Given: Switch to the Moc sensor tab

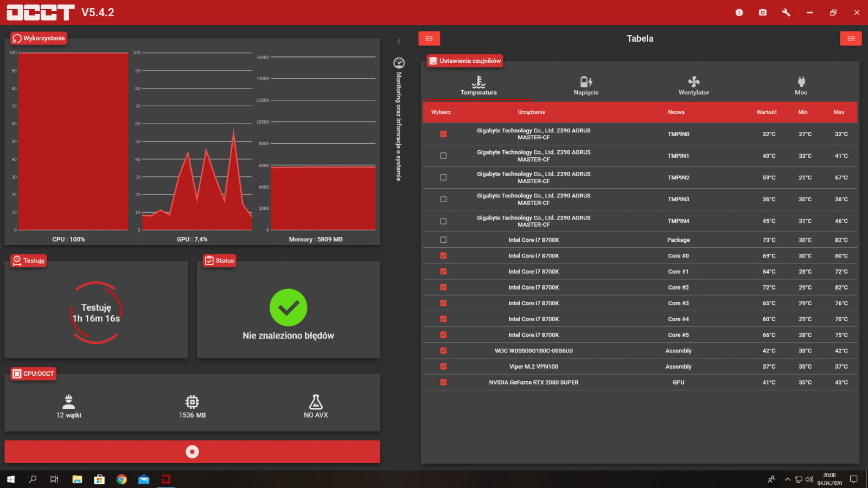Looking at the screenshot, I should click(x=801, y=86).
